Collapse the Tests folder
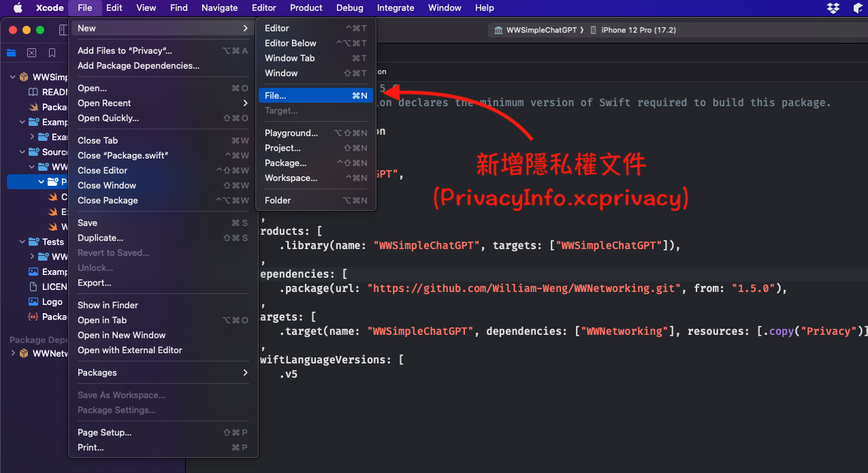Screen dimensions: 868x473 (x=22, y=242)
